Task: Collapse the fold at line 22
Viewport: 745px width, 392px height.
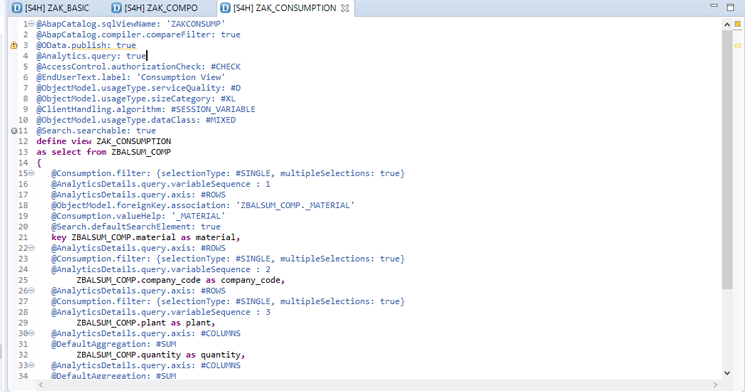Action: click(x=31, y=248)
